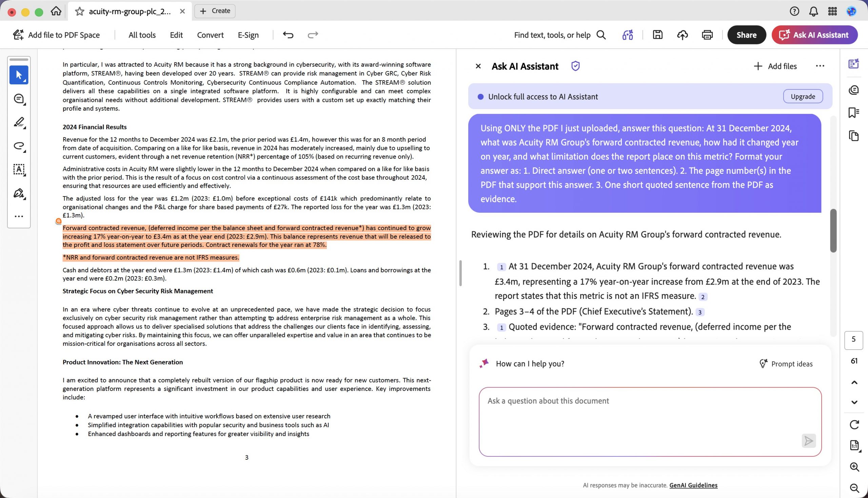This screenshot has width=868, height=498.
Task: Open more tools ellipsis in left toolbar
Action: [x=19, y=216]
